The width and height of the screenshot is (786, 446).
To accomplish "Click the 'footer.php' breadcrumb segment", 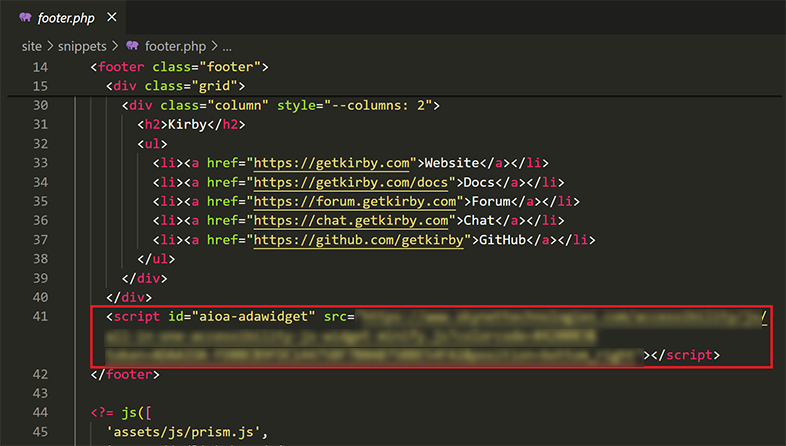I will (175, 47).
